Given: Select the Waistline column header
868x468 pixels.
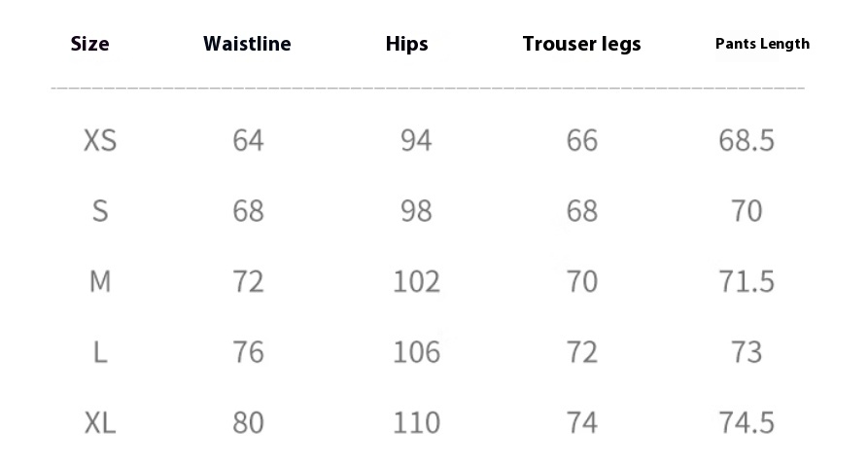Looking at the screenshot, I should pyautogui.click(x=247, y=44).
